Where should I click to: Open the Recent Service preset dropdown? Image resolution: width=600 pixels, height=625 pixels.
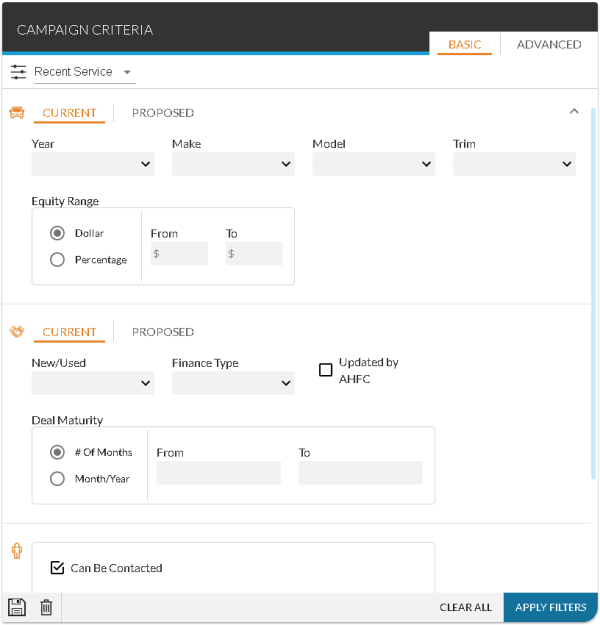point(84,72)
